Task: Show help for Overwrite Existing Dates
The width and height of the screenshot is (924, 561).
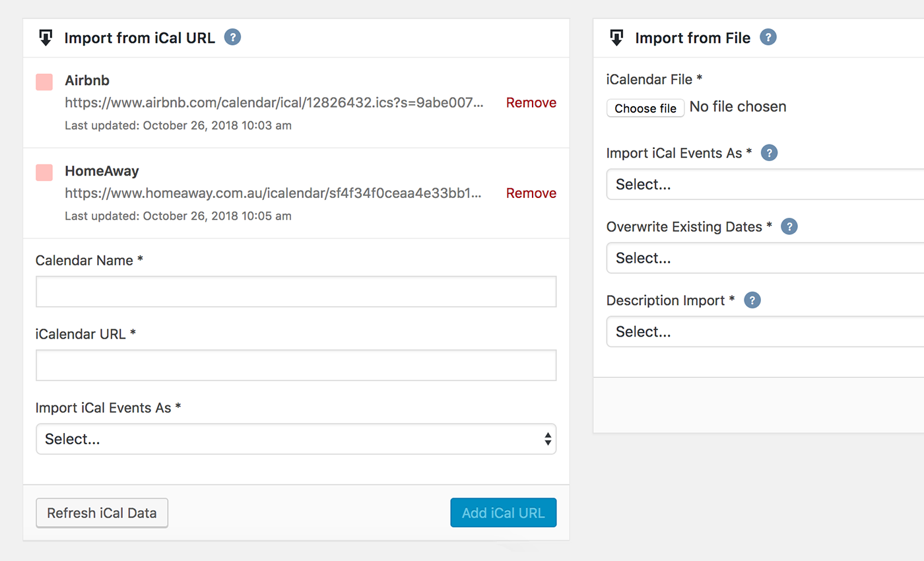Action: coord(789,227)
